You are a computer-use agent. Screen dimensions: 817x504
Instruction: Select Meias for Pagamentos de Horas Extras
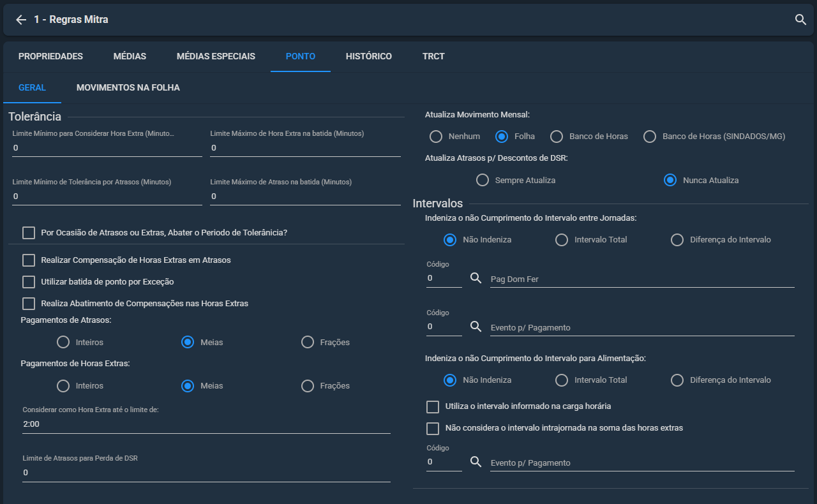188,386
